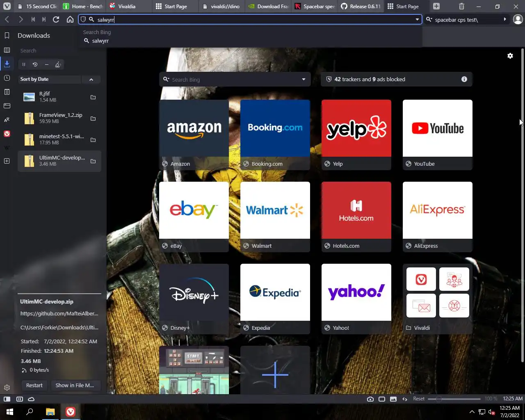Remove selected download with minus button
Screen dimensions: 525x420
point(46,64)
